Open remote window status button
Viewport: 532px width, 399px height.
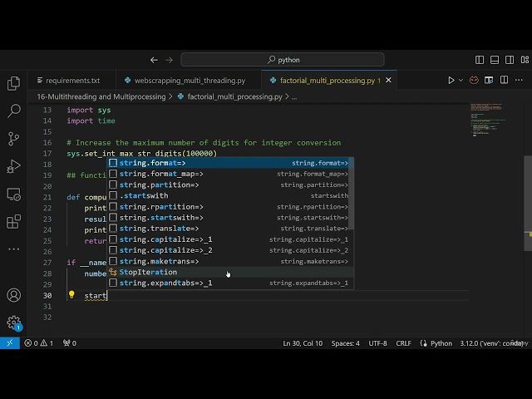pos(10,343)
